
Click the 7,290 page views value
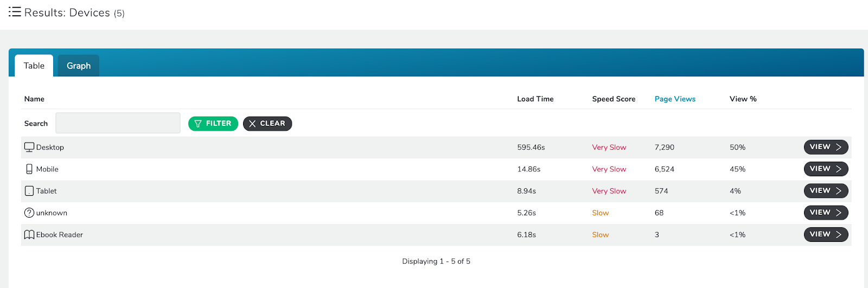(664, 148)
